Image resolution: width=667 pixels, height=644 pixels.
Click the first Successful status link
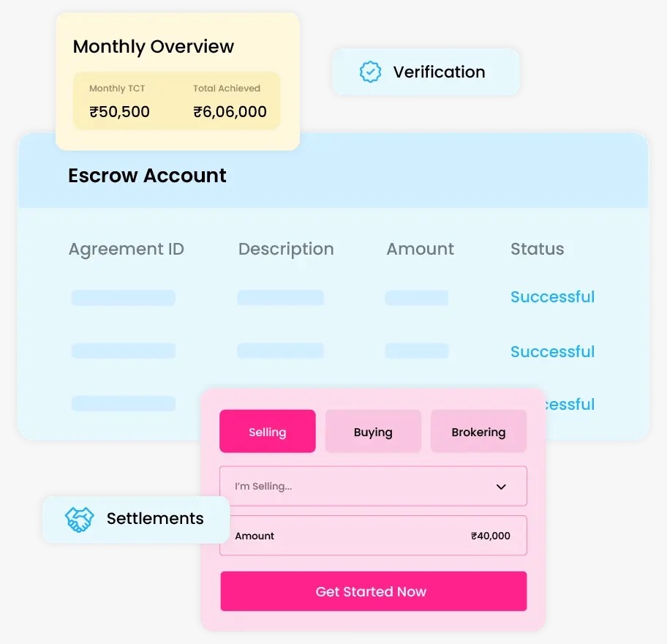pos(552,297)
